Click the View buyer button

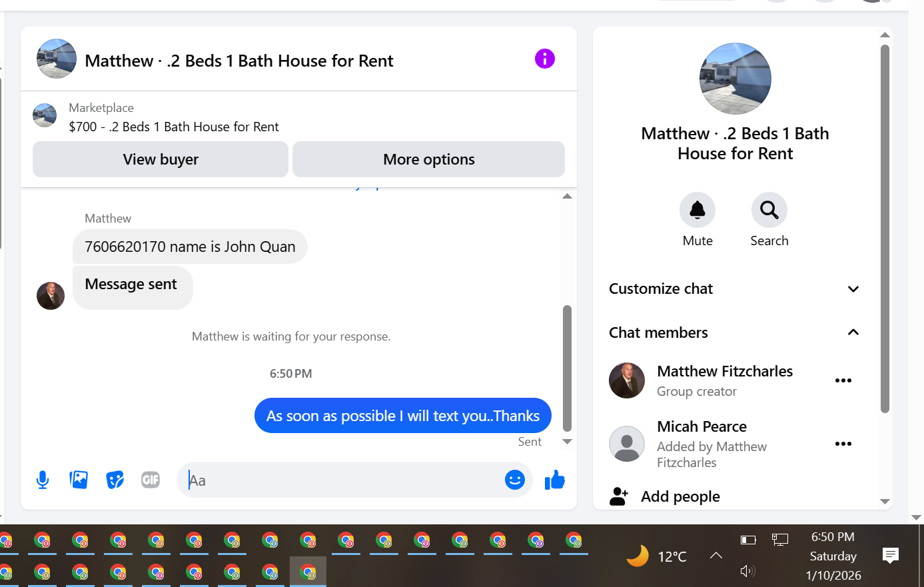tap(161, 159)
